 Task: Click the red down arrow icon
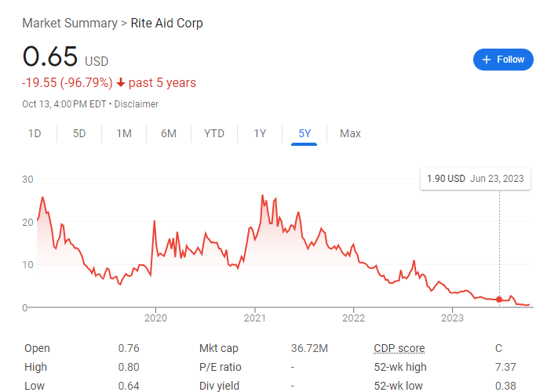[121, 83]
